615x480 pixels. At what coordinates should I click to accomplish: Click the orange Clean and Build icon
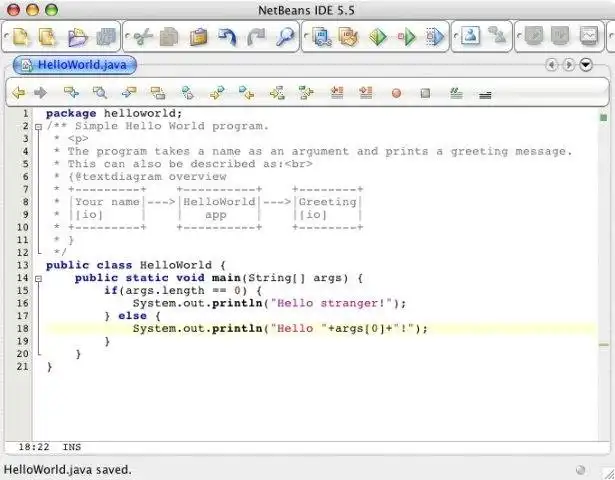pyautogui.click(x=349, y=37)
